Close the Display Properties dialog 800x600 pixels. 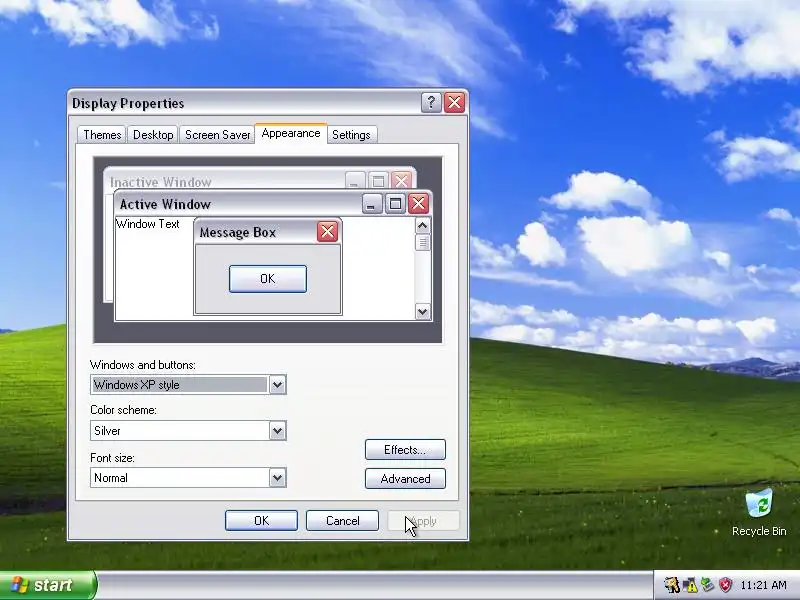(454, 103)
